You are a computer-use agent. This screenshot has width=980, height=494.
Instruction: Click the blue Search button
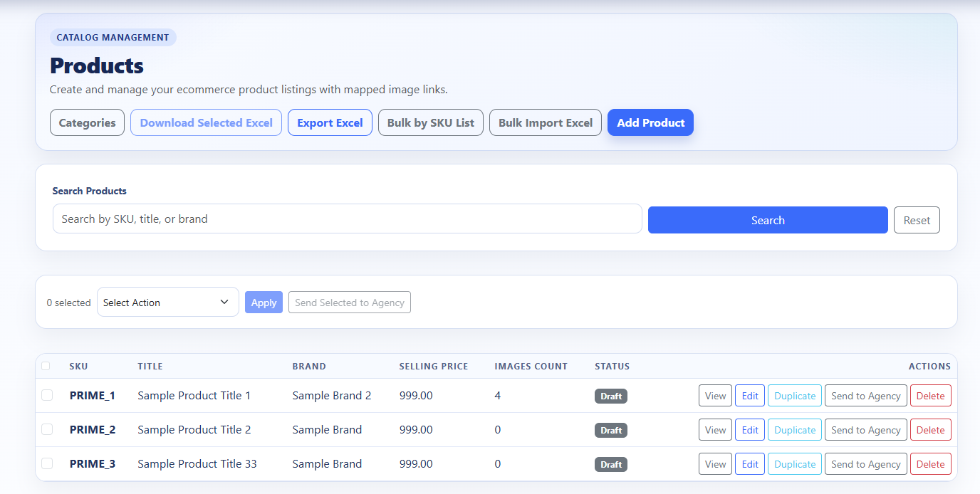768,220
